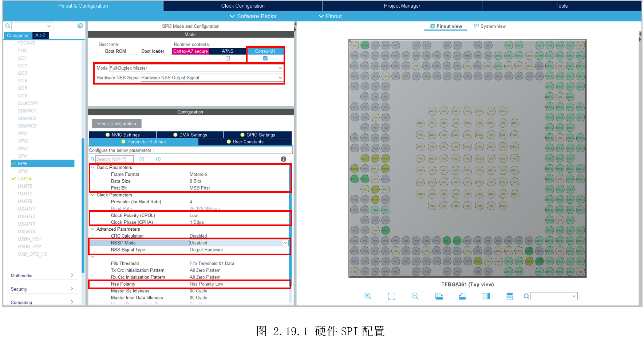The height and width of the screenshot is (340, 644).
Task: Go to next parameter search result
Action: coord(158,159)
